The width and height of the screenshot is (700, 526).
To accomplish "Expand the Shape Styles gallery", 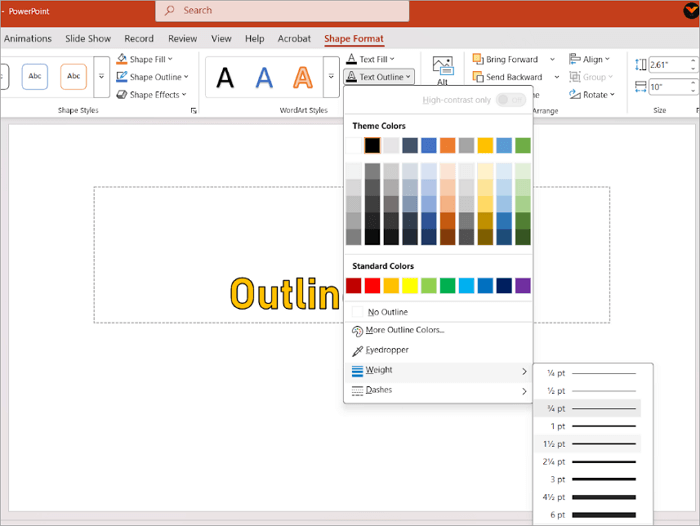I will (101, 77).
